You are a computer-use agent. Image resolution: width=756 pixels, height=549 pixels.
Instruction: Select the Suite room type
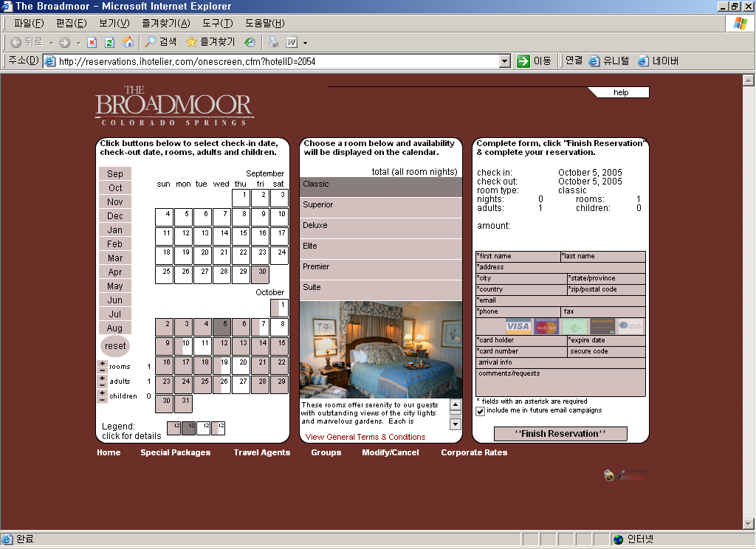[381, 290]
